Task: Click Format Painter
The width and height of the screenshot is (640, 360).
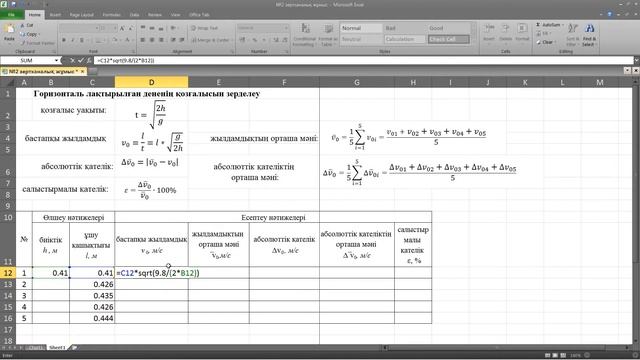Action: (37, 42)
